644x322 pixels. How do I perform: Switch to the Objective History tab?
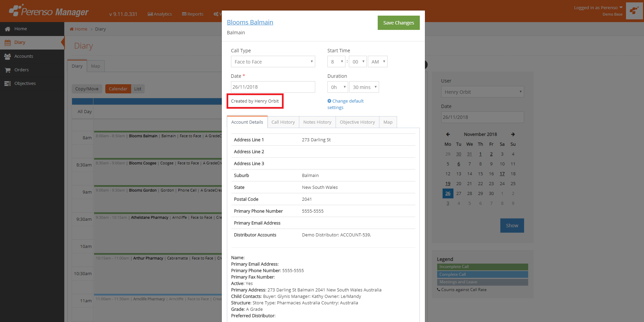tap(357, 122)
